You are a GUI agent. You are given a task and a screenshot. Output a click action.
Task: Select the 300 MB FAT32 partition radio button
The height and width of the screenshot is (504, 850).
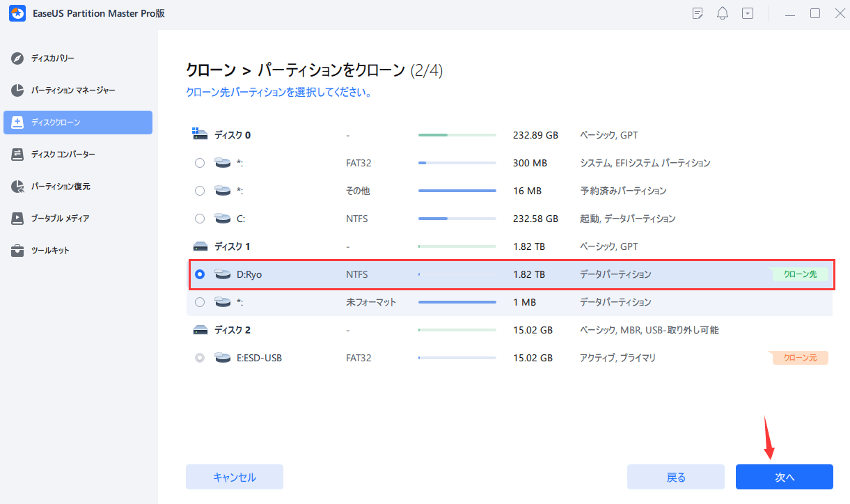point(200,163)
